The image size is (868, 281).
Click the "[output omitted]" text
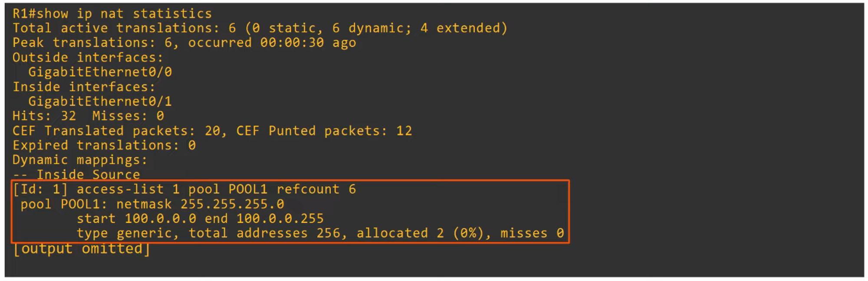82,249
